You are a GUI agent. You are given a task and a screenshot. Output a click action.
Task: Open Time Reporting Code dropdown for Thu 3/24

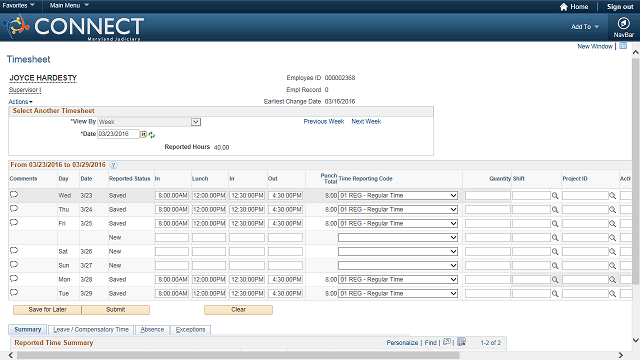pos(398,209)
